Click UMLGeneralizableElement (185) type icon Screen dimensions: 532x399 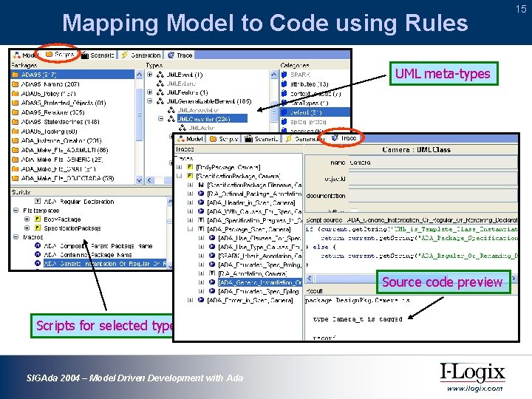tap(160, 101)
